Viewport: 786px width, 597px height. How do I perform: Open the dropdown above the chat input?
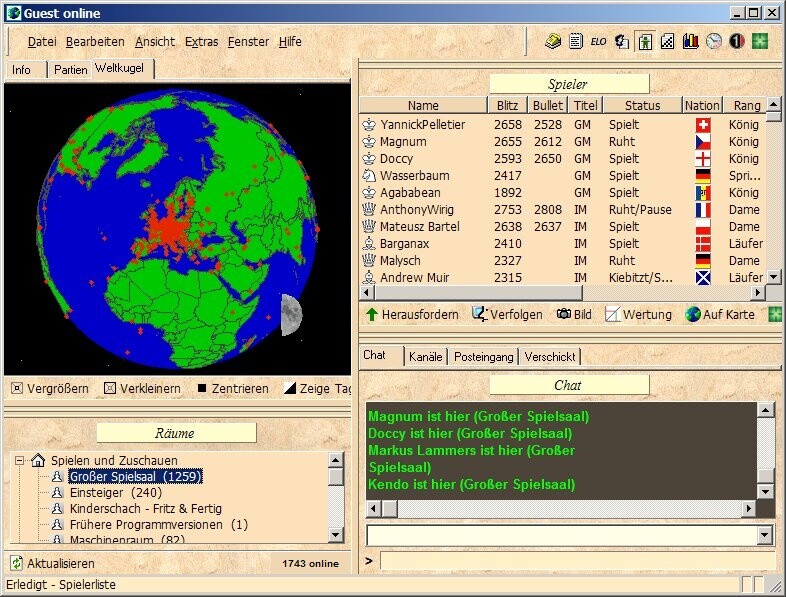(766, 535)
